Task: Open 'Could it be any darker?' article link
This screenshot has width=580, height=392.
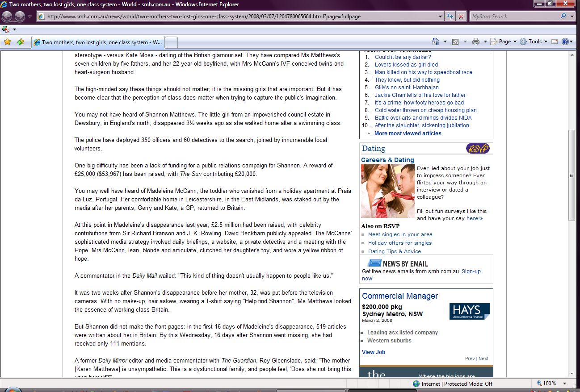Action: pos(403,57)
